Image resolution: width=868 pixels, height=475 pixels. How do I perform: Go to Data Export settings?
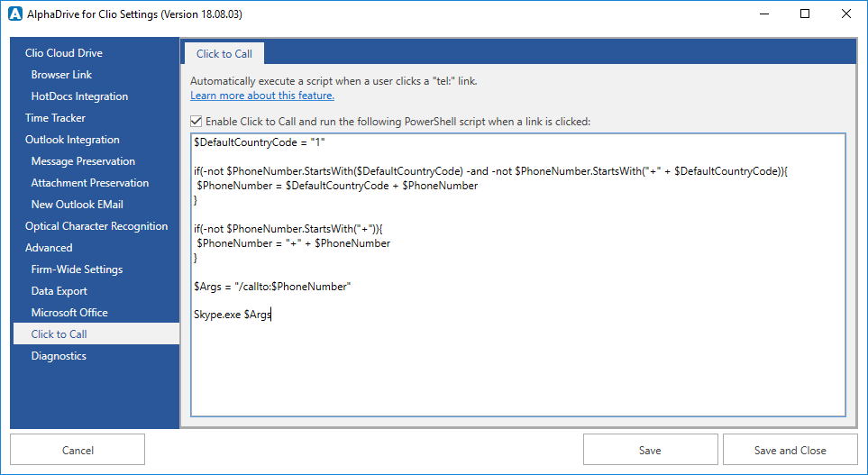[x=59, y=291]
